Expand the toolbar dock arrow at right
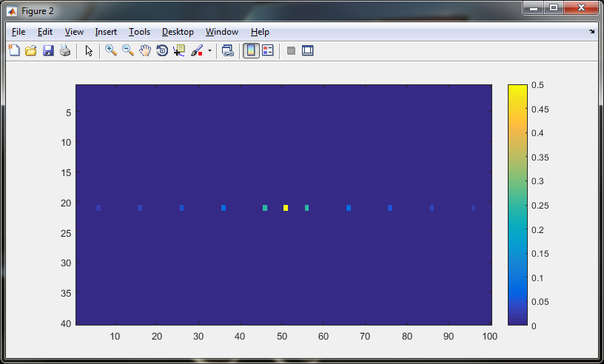This screenshot has width=604, height=364. coord(591,32)
